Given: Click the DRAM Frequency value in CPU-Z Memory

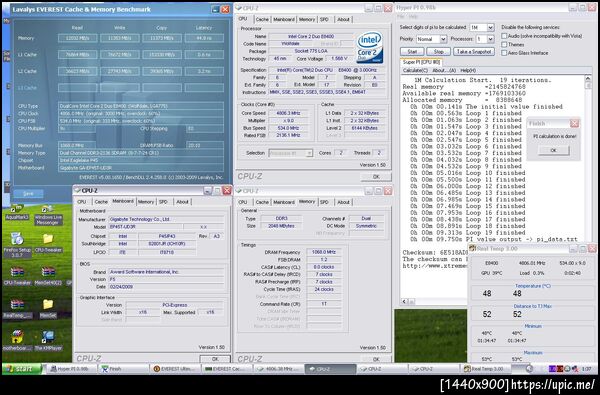Looking at the screenshot, I should click(x=324, y=252).
